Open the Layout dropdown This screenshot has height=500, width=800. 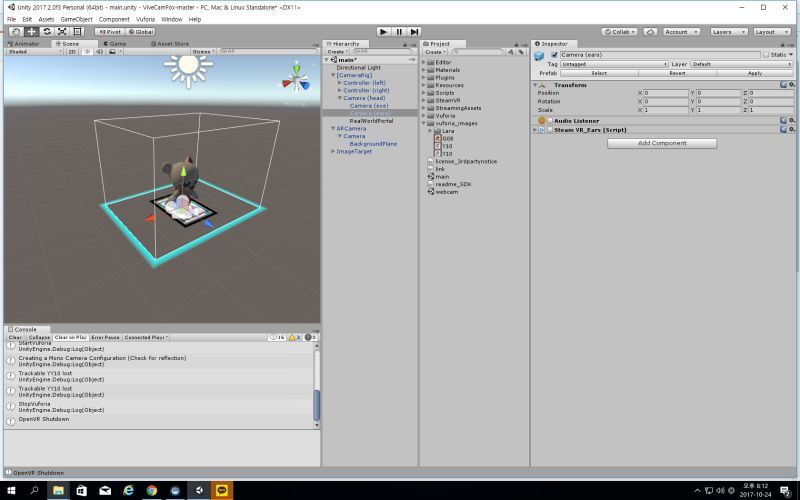(x=772, y=32)
